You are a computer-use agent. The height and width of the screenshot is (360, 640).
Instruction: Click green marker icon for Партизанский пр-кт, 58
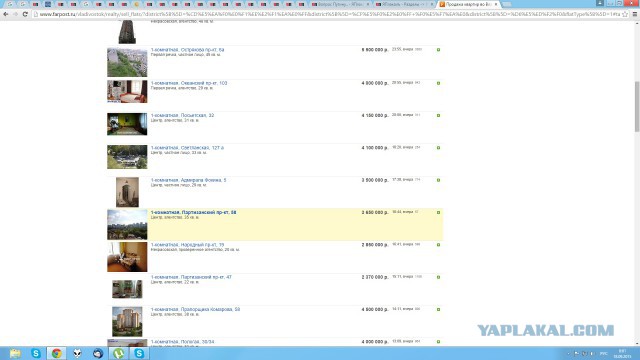[438, 212]
